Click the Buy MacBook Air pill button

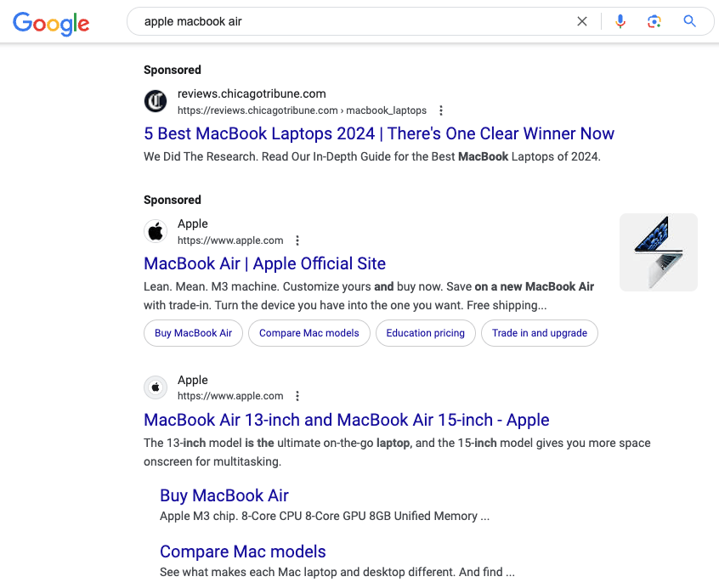click(x=193, y=333)
